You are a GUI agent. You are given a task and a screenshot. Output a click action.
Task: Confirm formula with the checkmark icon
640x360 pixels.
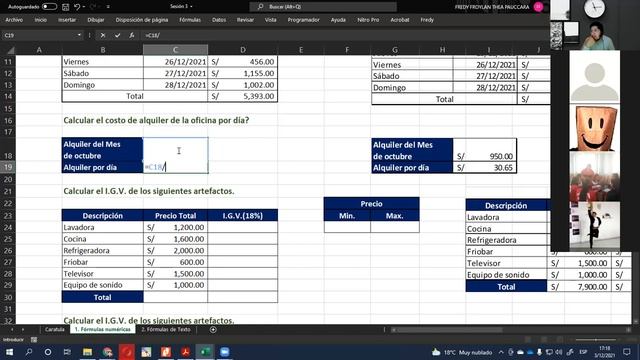[x=118, y=36]
